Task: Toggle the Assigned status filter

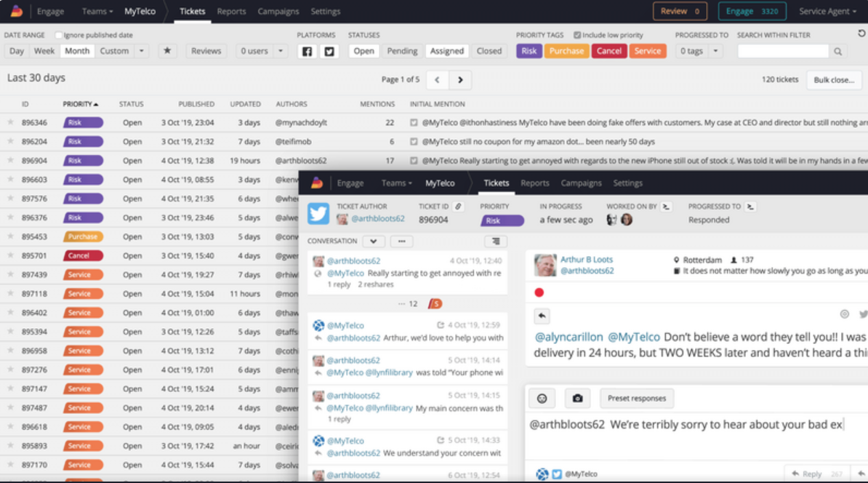Action: [x=447, y=51]
